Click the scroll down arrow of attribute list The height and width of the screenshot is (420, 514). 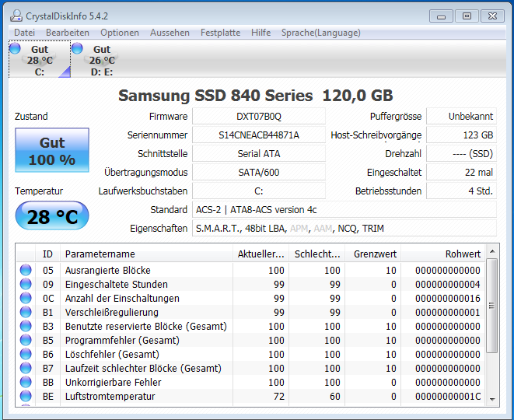click(491, 399)
